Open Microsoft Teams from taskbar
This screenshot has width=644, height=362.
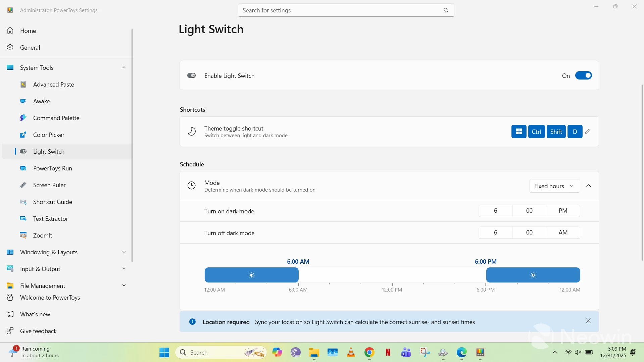tap(406, 352)
